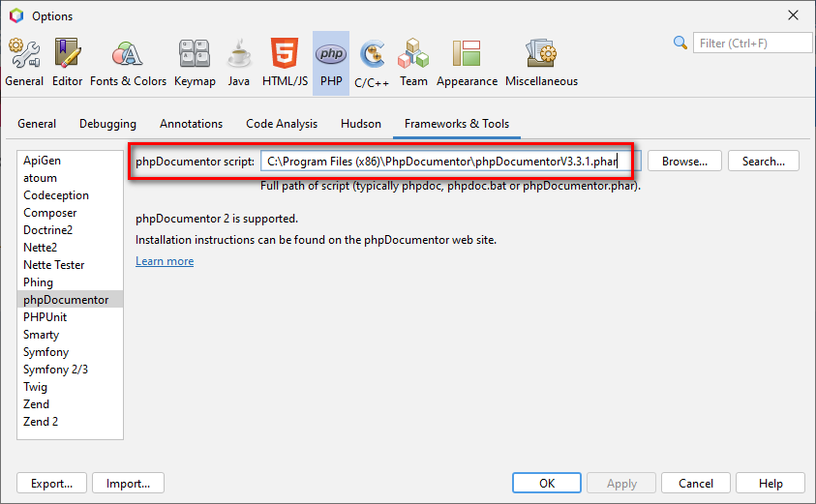This screenshot has width=816, height=504.
Task: Select the C/C++ options category
Action: [372, 63]
